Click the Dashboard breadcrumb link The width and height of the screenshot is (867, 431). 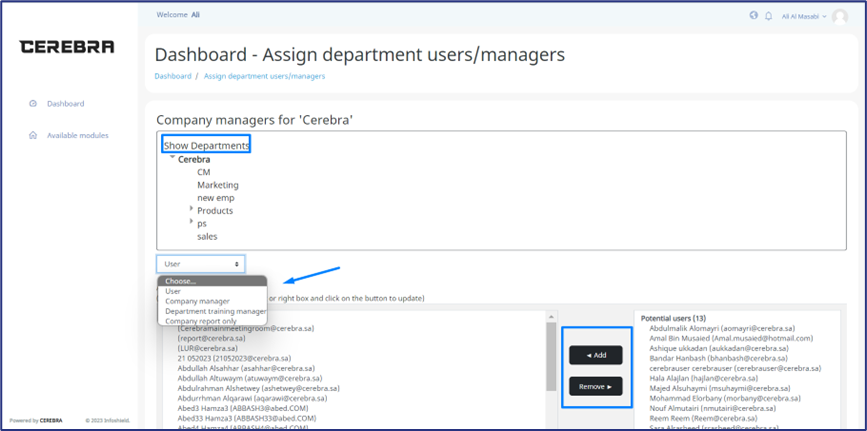click(173, 76)
